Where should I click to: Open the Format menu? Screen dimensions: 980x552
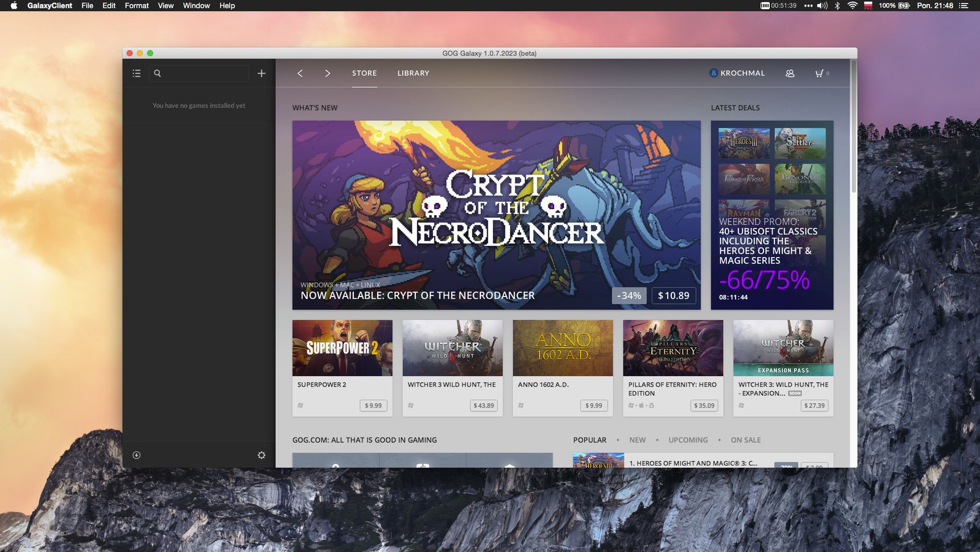[137, 6]
